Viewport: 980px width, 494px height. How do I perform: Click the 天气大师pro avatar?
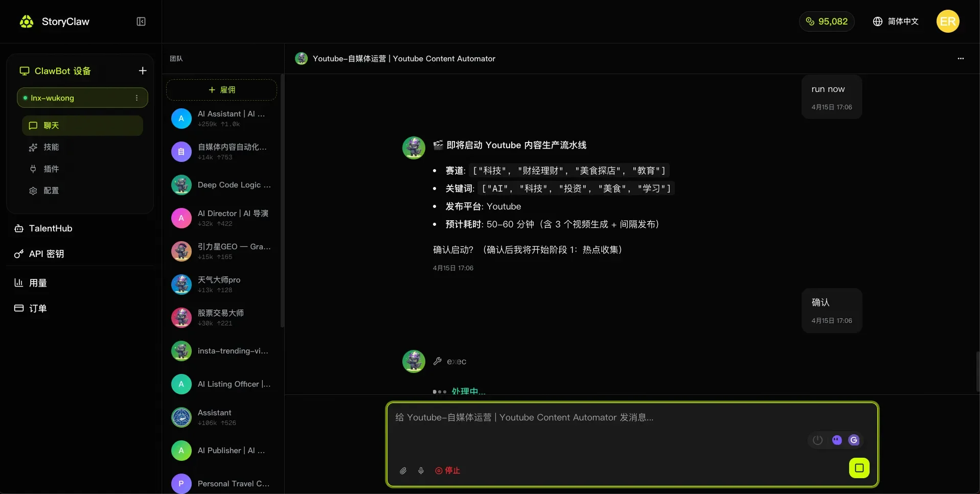(x=181, y=285)
